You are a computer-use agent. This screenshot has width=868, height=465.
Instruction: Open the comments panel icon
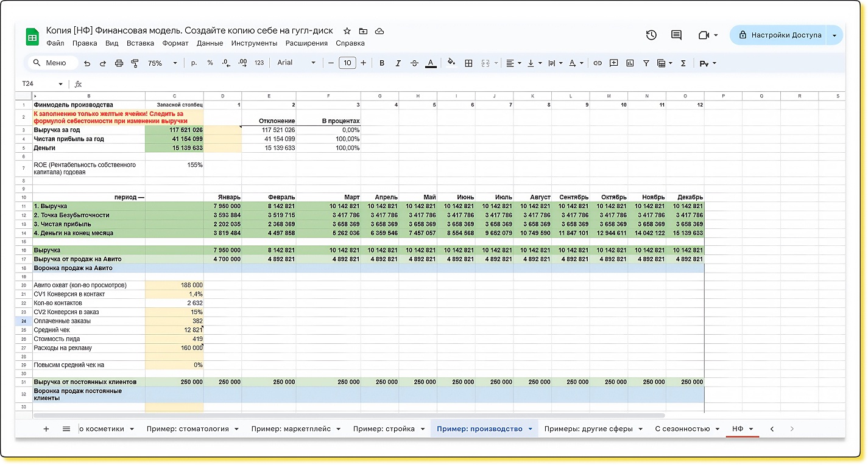[x=676, y=35]
